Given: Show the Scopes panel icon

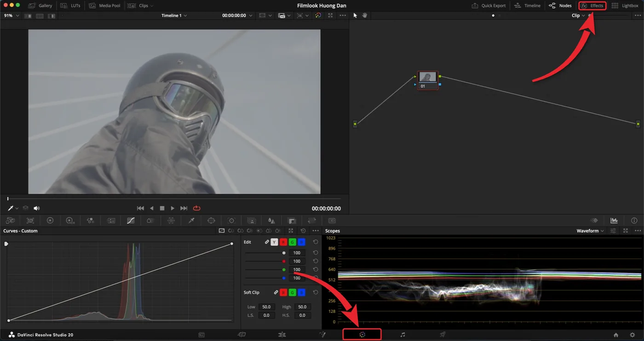Looking at the screenshot, I should [x=614, y=221].
